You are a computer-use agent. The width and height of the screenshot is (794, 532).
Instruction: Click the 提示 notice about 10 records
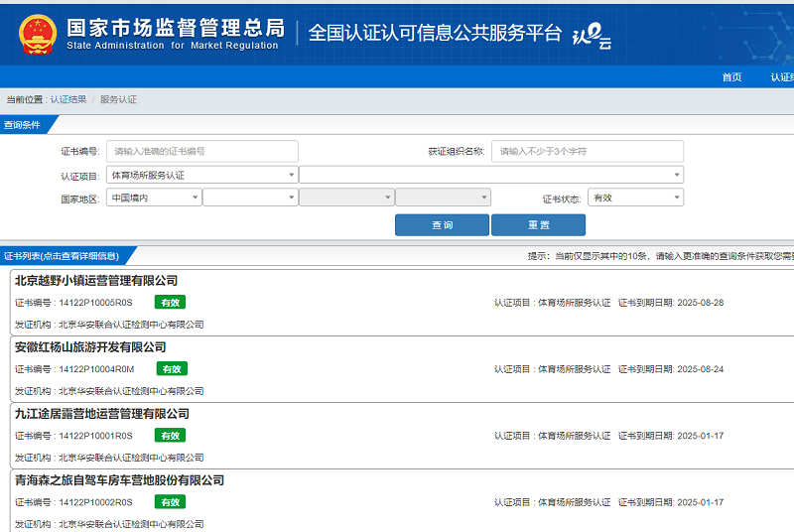click(661, 256)
